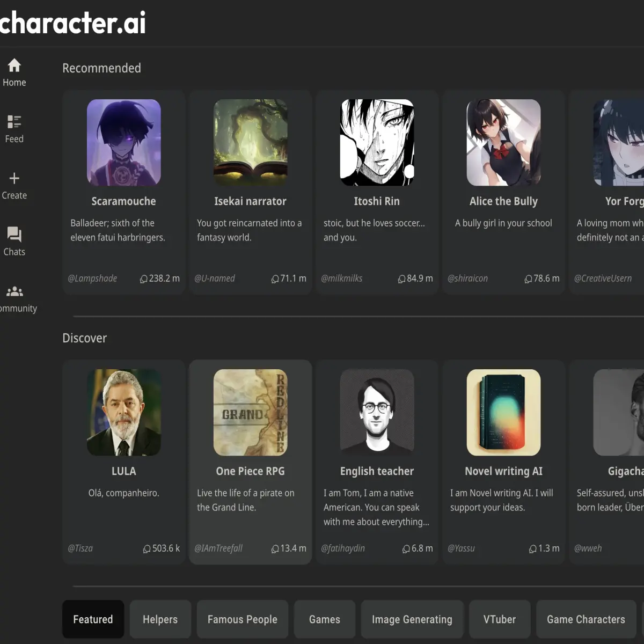The height and width of the screenshot is (644, 644).
Task: Open the Yor Forger avatar image
Action: (619, 142)
